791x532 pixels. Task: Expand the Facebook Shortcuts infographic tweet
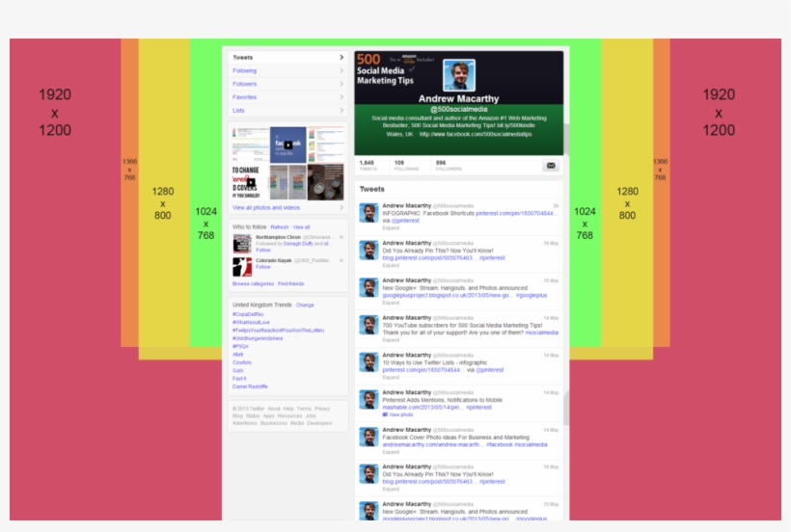tap(391, 228)
